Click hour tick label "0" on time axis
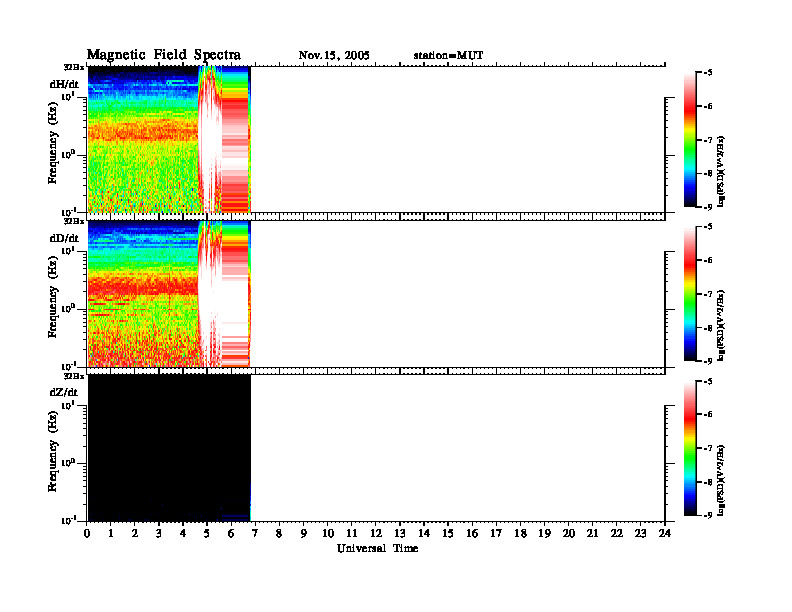The image size is (792, 612). pyautogui.click(x=87, y=533)
